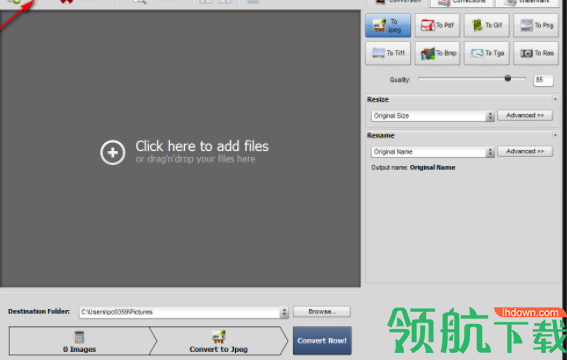Viewport: 567px width, 360px height.
Task: Click the Browse... button
Action: pyautogui.click(x=321, y=312)
